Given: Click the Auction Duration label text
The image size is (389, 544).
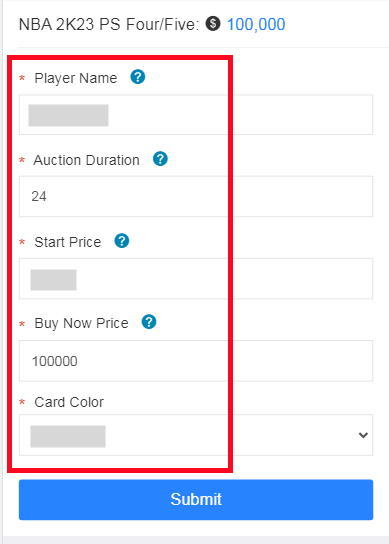Looking at the screenshot, I should 86,160.
